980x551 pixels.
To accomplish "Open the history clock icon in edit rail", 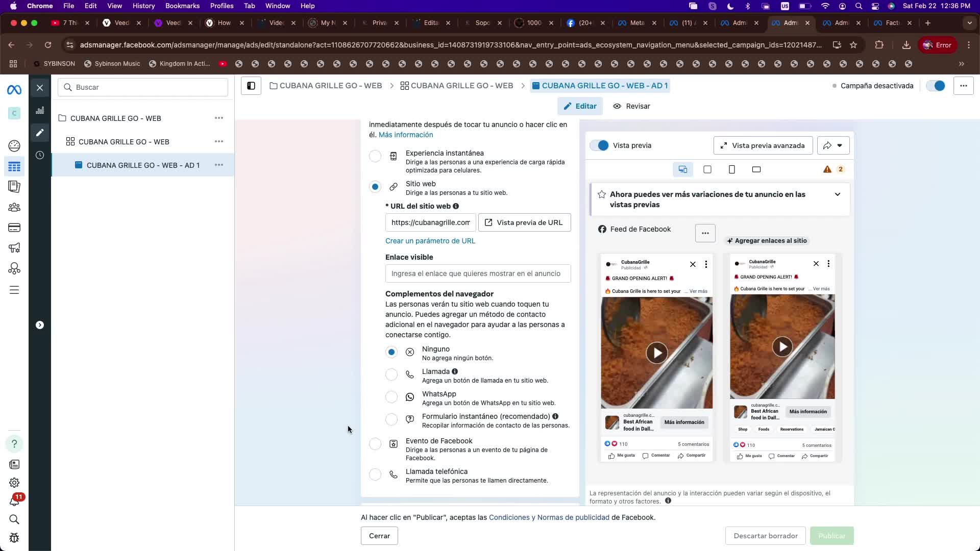I will [x=40, y=155].
